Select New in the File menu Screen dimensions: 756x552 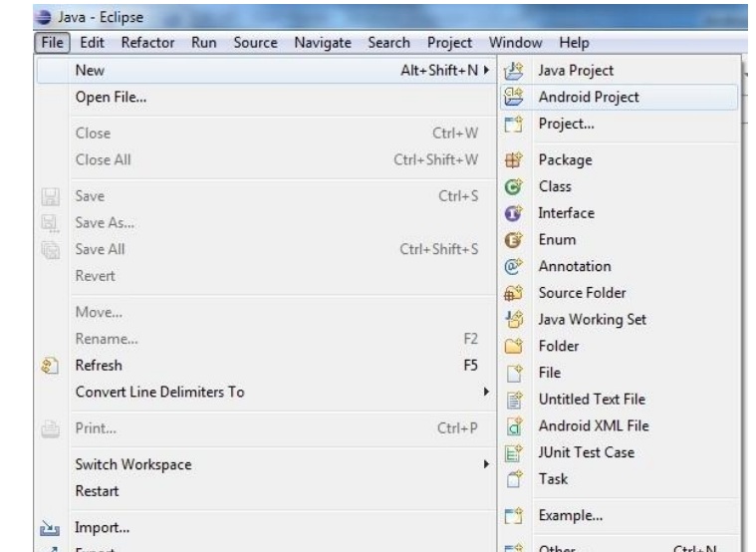point(267,71)
